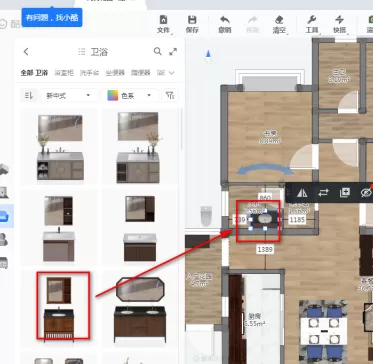Viewport: 373px width, 364px height.
Task: Select grey vanity with plant on left thumbnail
Action: [60, 147]
